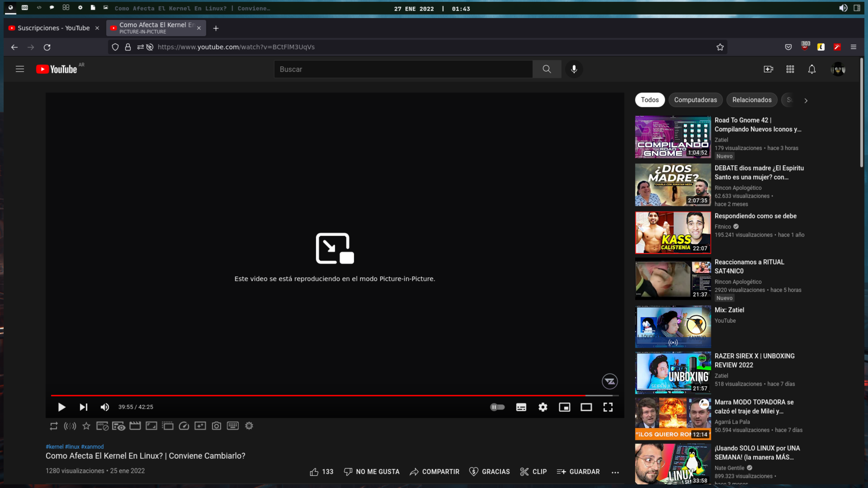This screenshot has width=868, height=488.
Task: Click the voice search microphone icon
Action: [x=574, y=69]
